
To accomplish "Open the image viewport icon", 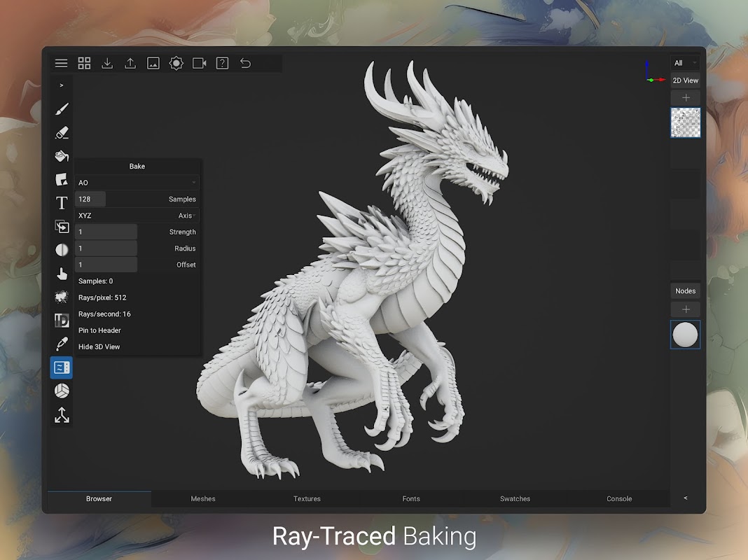I will (153, 63).
